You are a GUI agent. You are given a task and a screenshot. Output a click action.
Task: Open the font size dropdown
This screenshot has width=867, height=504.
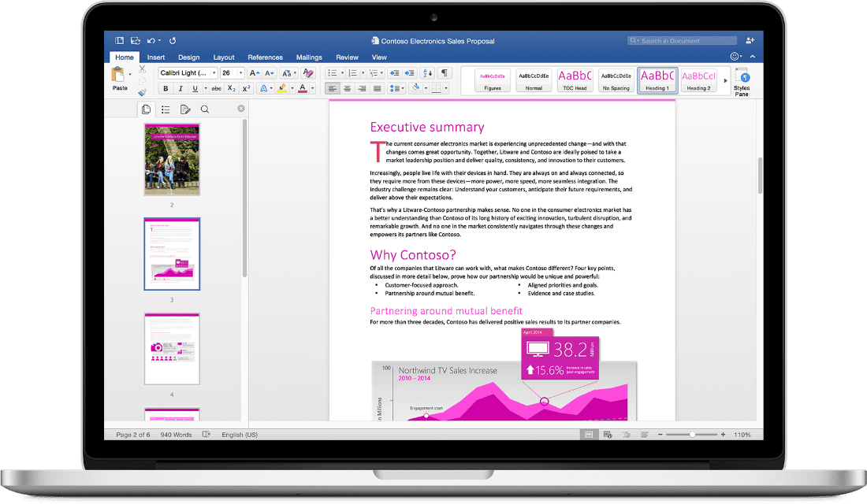click(x=240, y=72)
